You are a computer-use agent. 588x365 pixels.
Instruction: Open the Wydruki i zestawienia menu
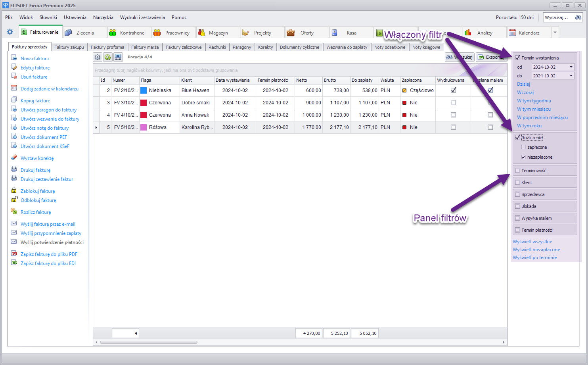[142, 17]
